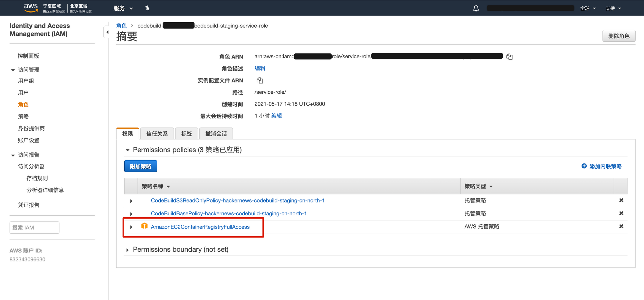Collapse the Permissions policies section
Screen dimensions: 644x300
pyautogui.click(x=128, y=150)
